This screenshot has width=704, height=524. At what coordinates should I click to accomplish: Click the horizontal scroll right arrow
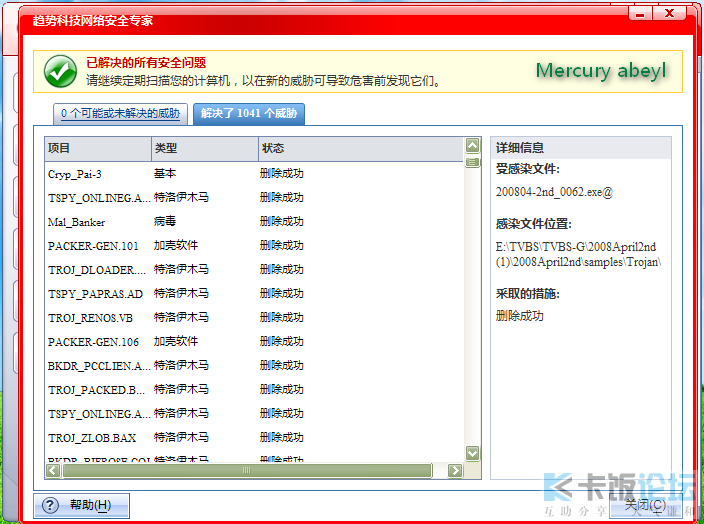point(455,471)
